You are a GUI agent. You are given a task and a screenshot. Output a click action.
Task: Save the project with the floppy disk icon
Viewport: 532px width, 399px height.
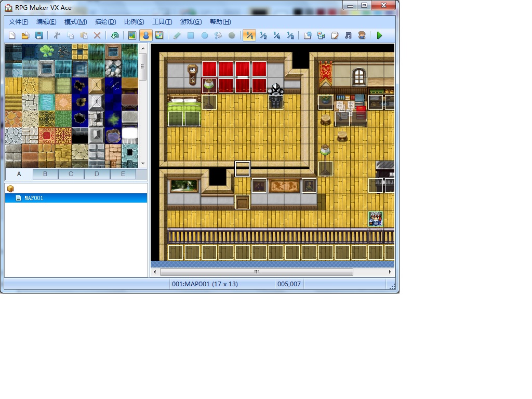(x=39, y=35)
